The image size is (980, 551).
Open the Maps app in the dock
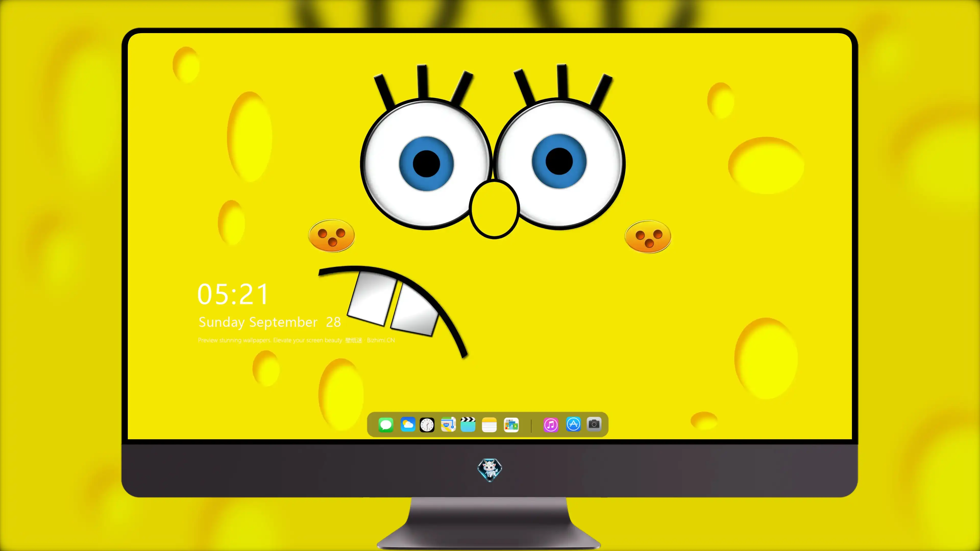(x=448, y=425)
